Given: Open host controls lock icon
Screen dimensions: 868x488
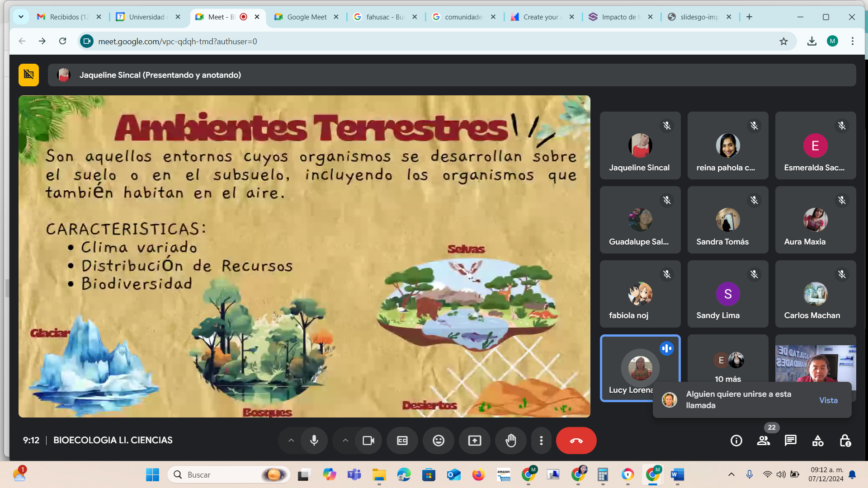Looking at the screenshot, I should point(845,441).
